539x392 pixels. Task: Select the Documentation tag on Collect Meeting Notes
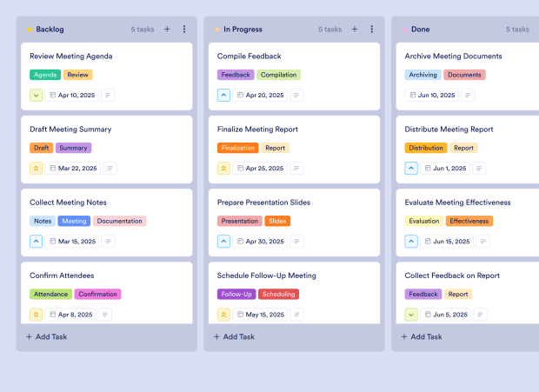(120, 221)
